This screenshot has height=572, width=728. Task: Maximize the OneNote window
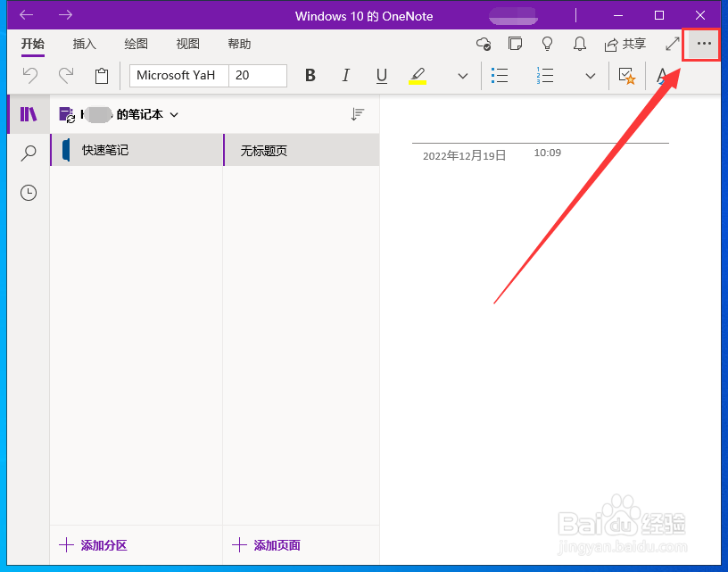(x=658, y=15)
